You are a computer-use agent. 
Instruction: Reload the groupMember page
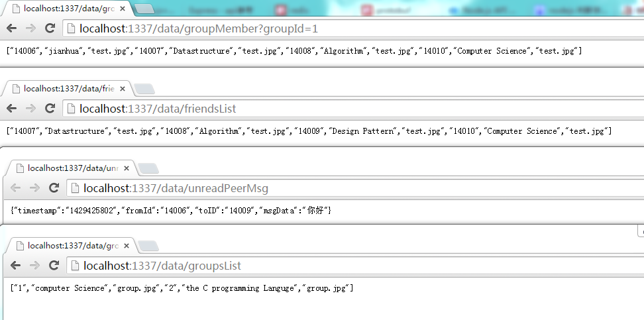tap(50, 28)
